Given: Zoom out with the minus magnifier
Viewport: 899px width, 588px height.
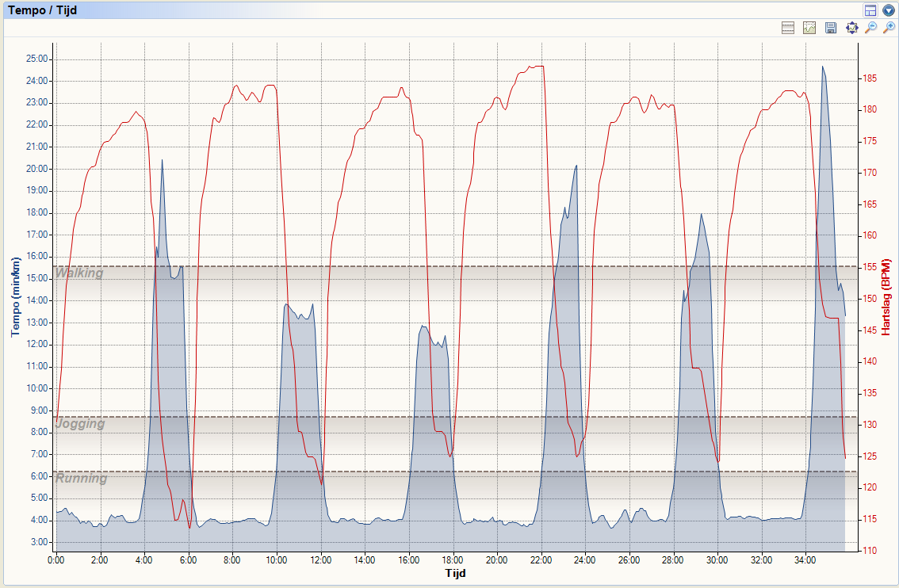Looking at the screenshot, I should click(x=870, y=28).
